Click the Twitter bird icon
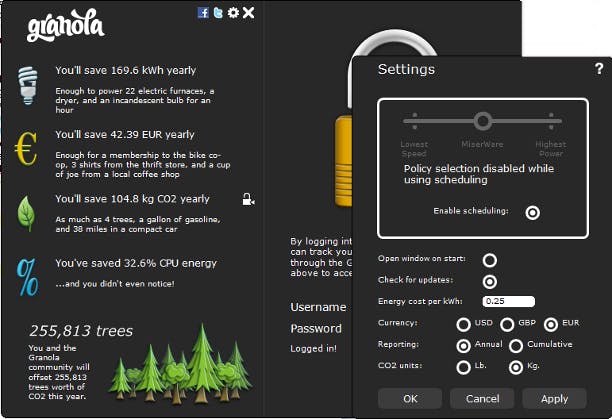Viewport: 612px width, 419px height. [218, 13]
